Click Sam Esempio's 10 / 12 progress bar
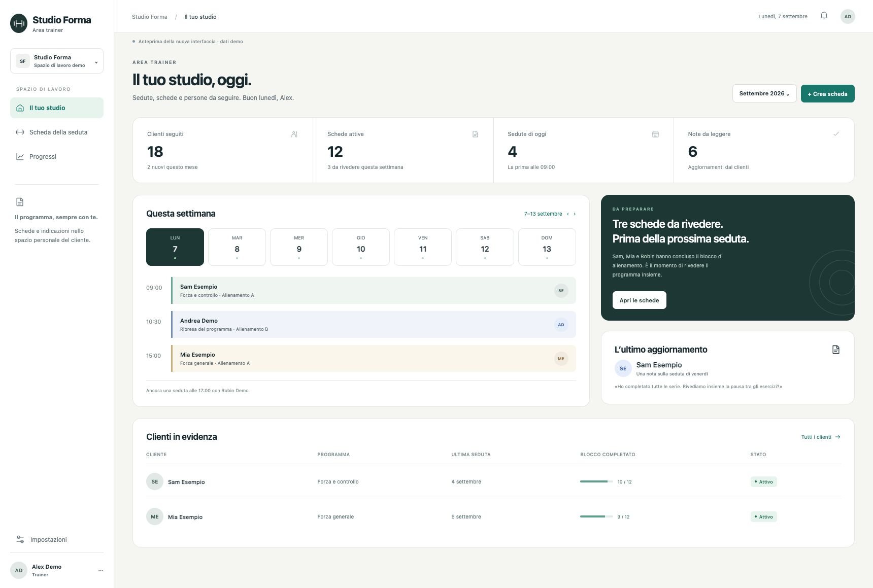Screen dimensions: 873x588 point(596,481)
